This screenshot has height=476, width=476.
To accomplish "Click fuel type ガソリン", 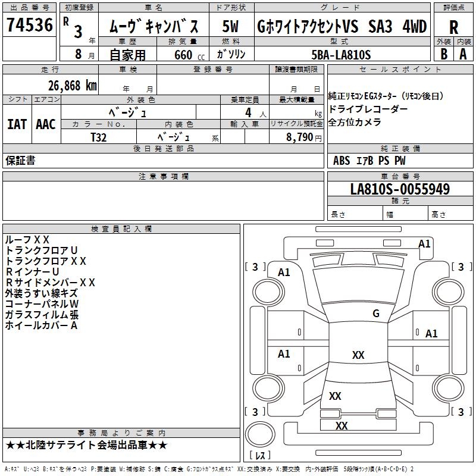I will pyautogui.click(x=231, y=54).
